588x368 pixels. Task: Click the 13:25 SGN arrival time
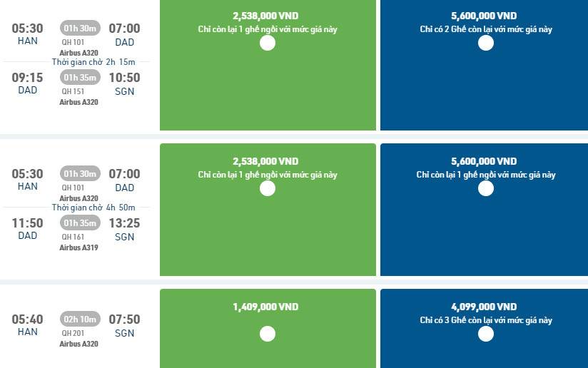click(x=124, y=223)
